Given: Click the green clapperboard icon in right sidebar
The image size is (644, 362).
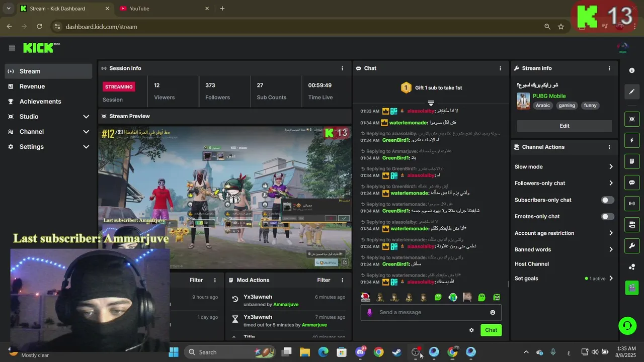Looking at the screenshot, I should tap(632, 288).
